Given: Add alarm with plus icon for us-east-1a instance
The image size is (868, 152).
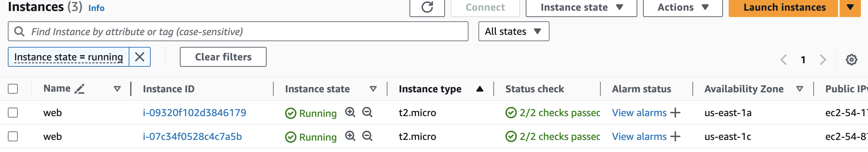Looking at the screenshot, I should click(675, 113).
